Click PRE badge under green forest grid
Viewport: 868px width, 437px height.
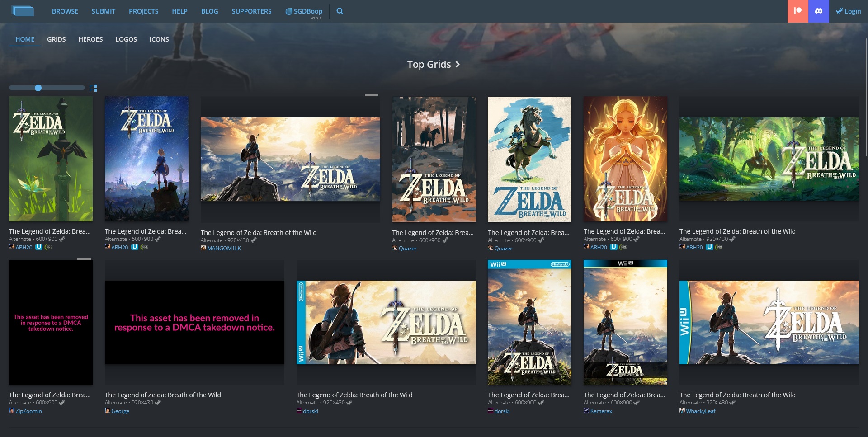[x=719, y=247]
